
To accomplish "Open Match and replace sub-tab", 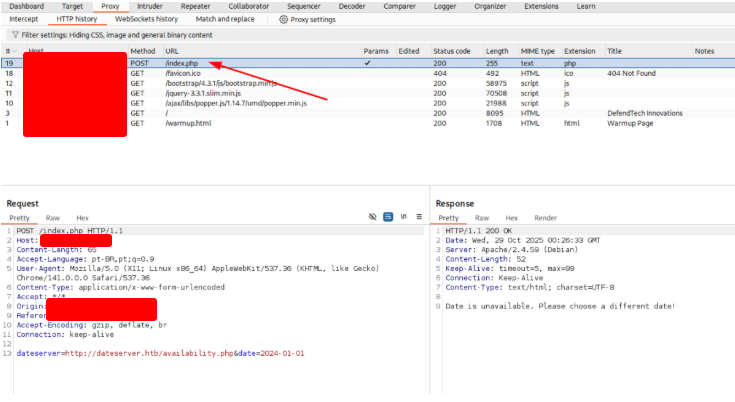I will pos(225,19).
